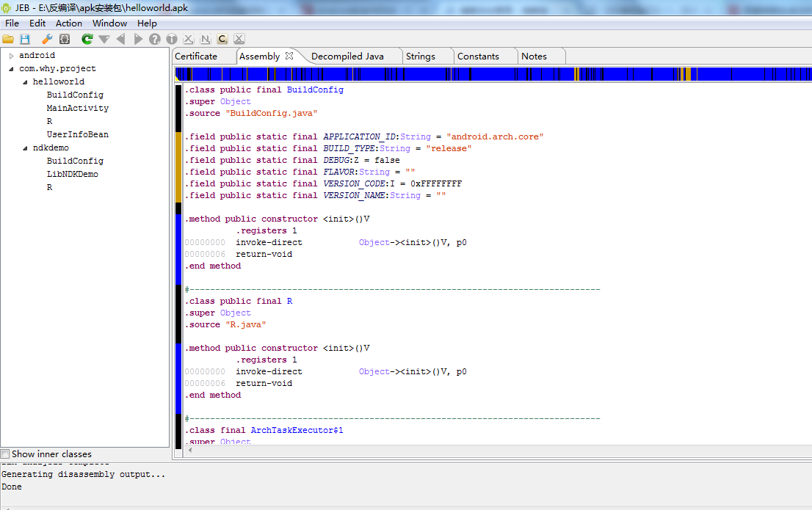
Task: Select the ndkdemo package in tree
Action: 51,148
